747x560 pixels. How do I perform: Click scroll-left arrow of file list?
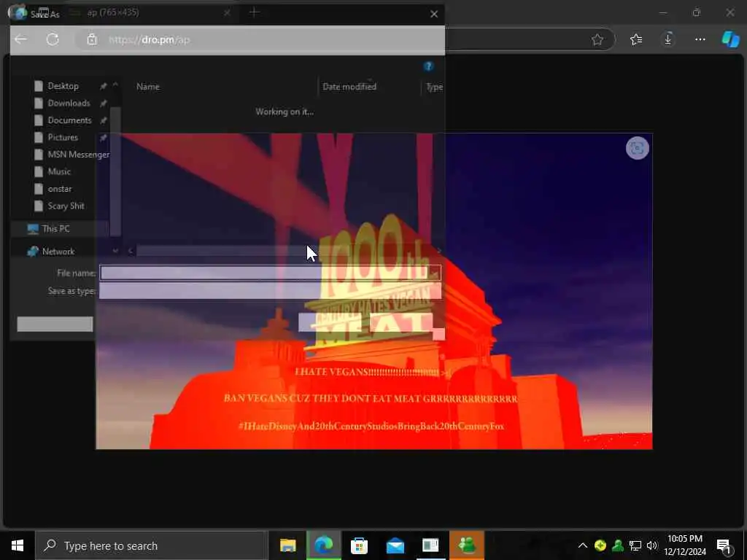[x=130, y=251]
